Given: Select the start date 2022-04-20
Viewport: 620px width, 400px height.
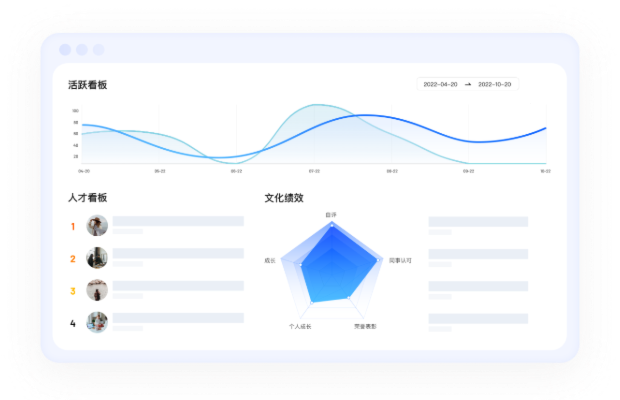Looking at the screenshot, I should [x=440, y=85].
